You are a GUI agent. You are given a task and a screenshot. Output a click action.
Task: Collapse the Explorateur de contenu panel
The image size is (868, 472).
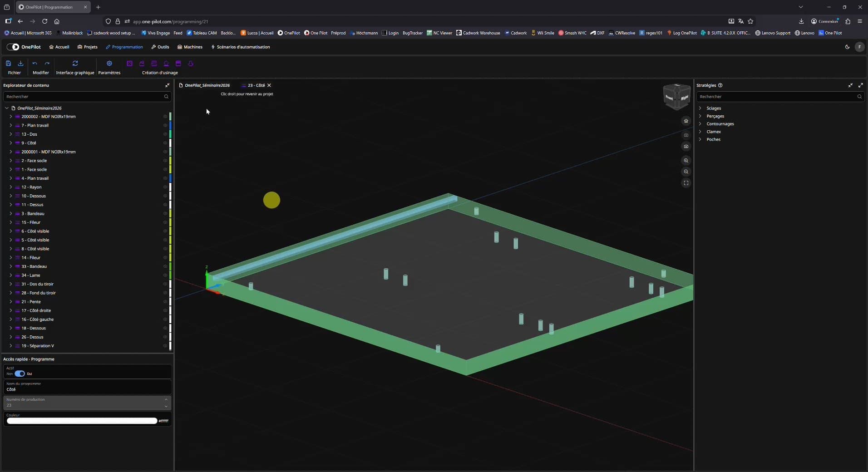[167, 85]
